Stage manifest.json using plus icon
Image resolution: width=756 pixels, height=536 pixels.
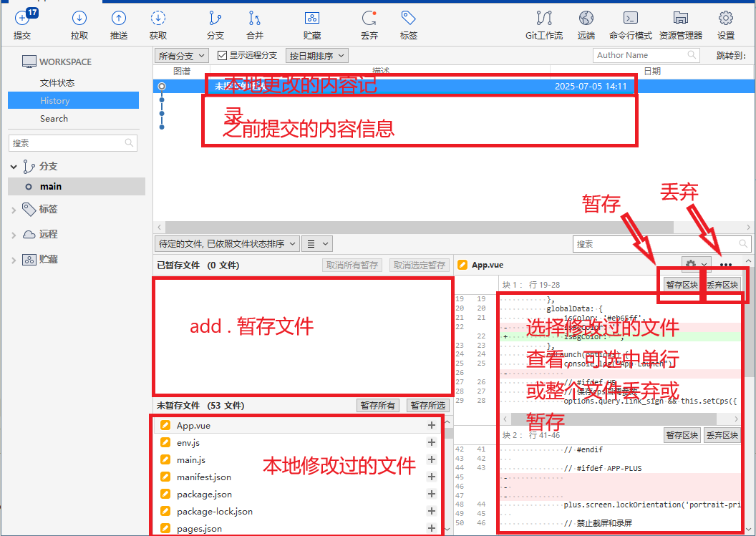coord(432,477)
